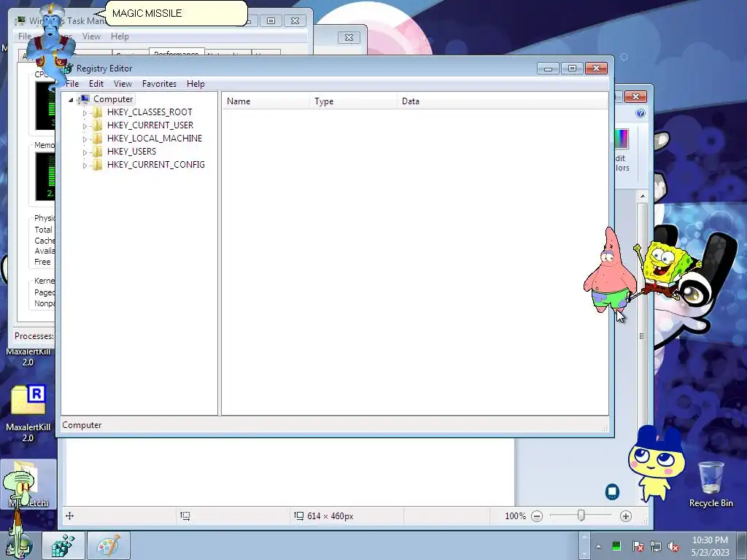Image resolution: width=747 pixels, height=560 pixels.
Task: Click the Name column header
Action: tap(266, 101)
